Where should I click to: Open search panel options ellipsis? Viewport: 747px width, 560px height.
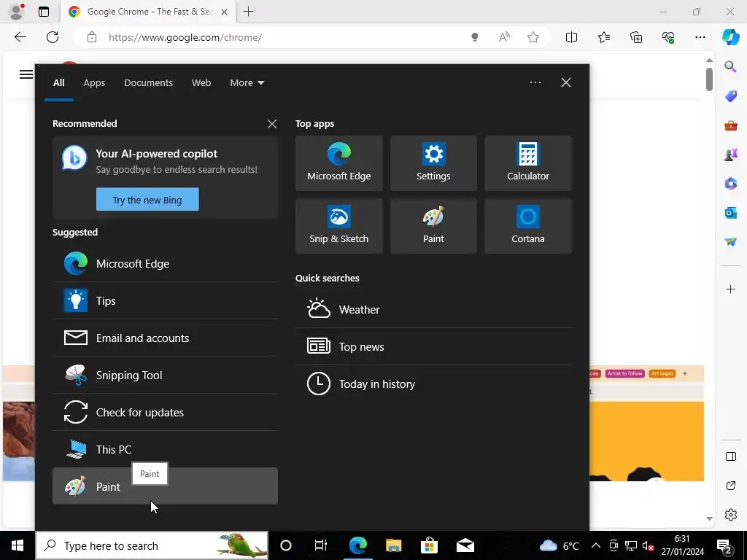pyautogui.click(x=535, y=82)
